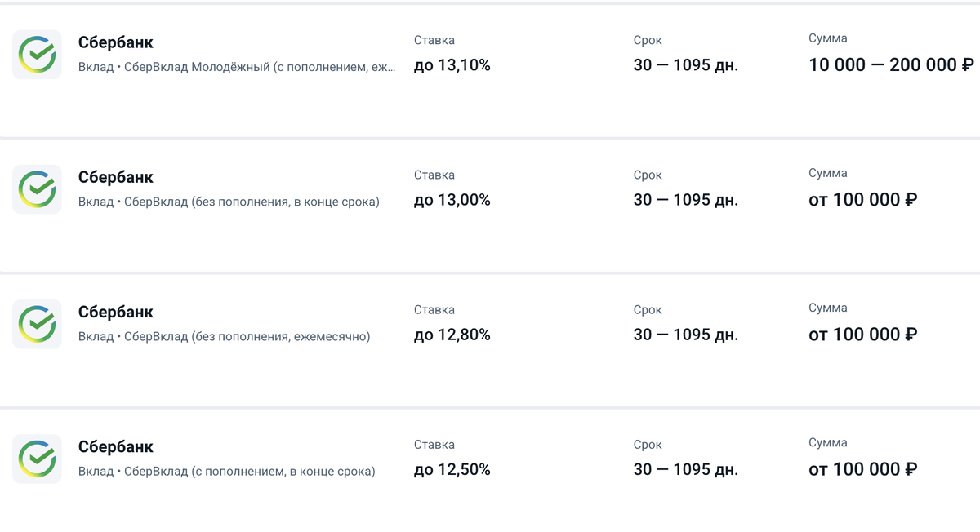Open the Сбербанк title in the 12,80% row
This screenshot has height=532, width=980.
(x=116, y=312)
